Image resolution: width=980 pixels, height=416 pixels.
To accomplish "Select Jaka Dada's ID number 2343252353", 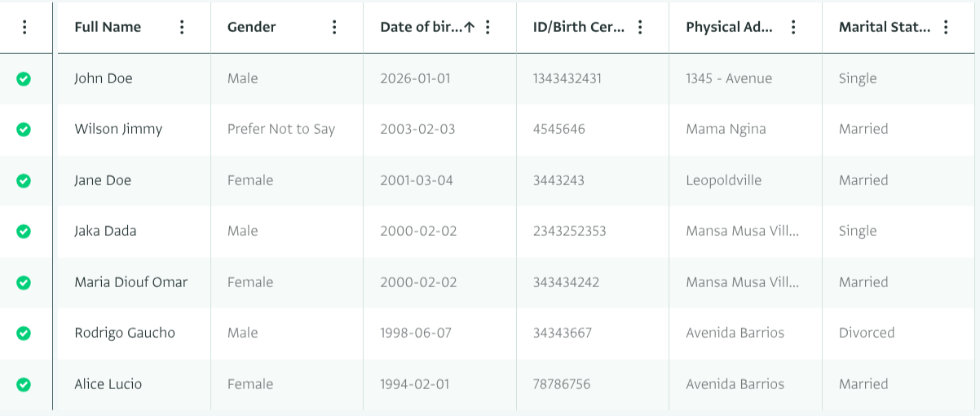I will click(x=569, y=231).
